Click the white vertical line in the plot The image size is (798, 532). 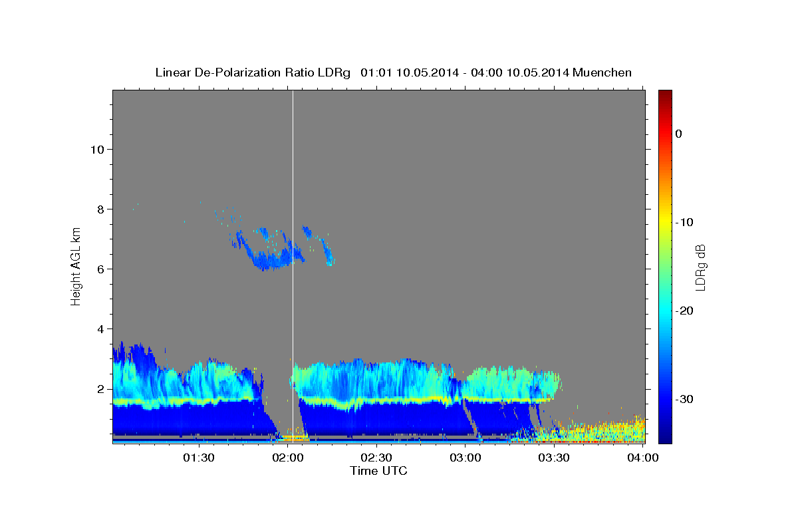pos(293,266)
